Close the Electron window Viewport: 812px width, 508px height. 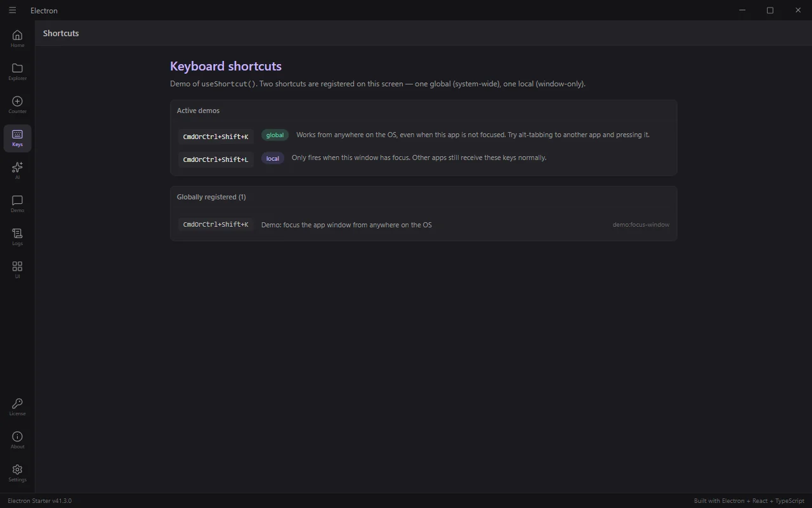tap(798, 10)
